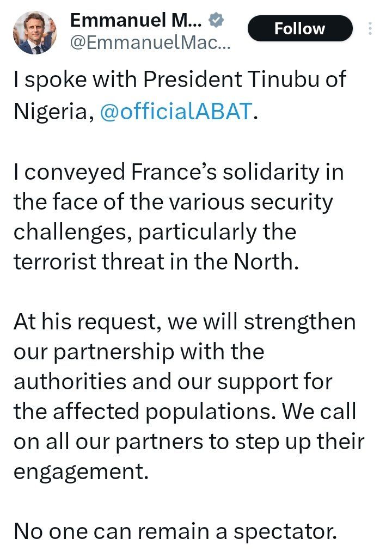The width and height of the screenshot is (392, 551).
Task: Open Emmanuel Macron's profile picture
Action: click(x=35, y=32)
